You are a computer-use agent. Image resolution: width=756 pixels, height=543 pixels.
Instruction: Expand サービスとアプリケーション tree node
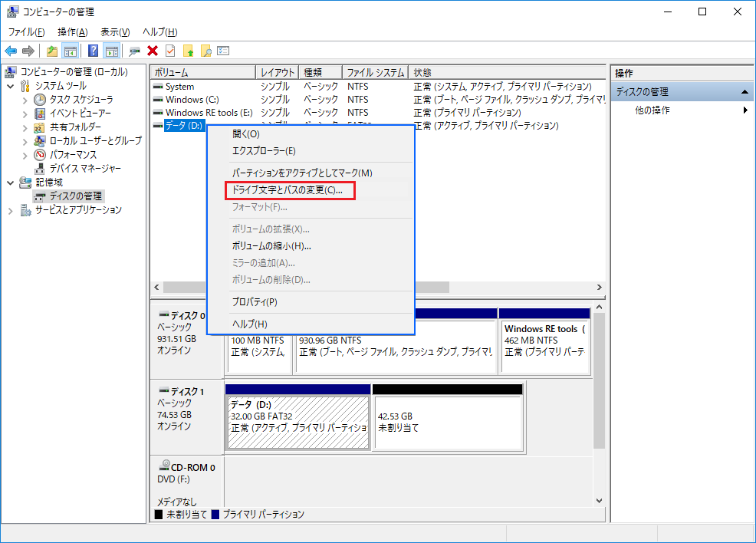click(x=11, y=210)
